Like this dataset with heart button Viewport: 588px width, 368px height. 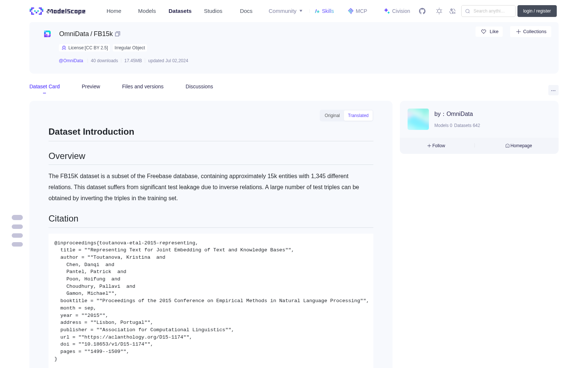[489, 32]
